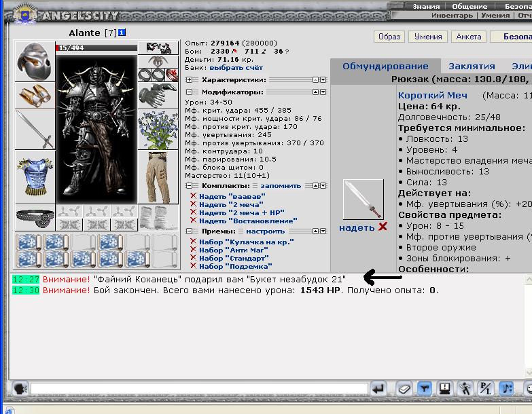This screenshot has width=532, height=414.
Task: Switch to the Заклятия tab
Action: pyautogui.click(x=472, y=66)
